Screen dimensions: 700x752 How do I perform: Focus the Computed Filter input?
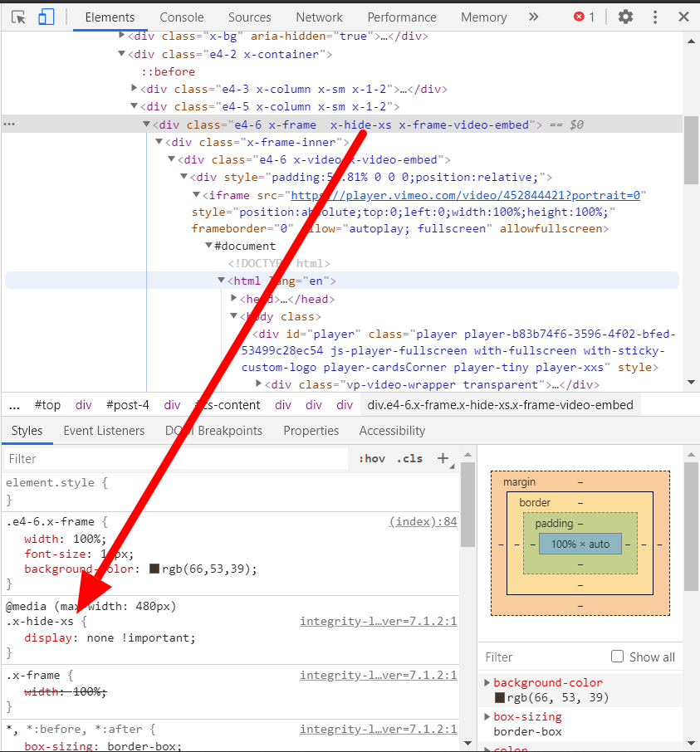[545, 657]
